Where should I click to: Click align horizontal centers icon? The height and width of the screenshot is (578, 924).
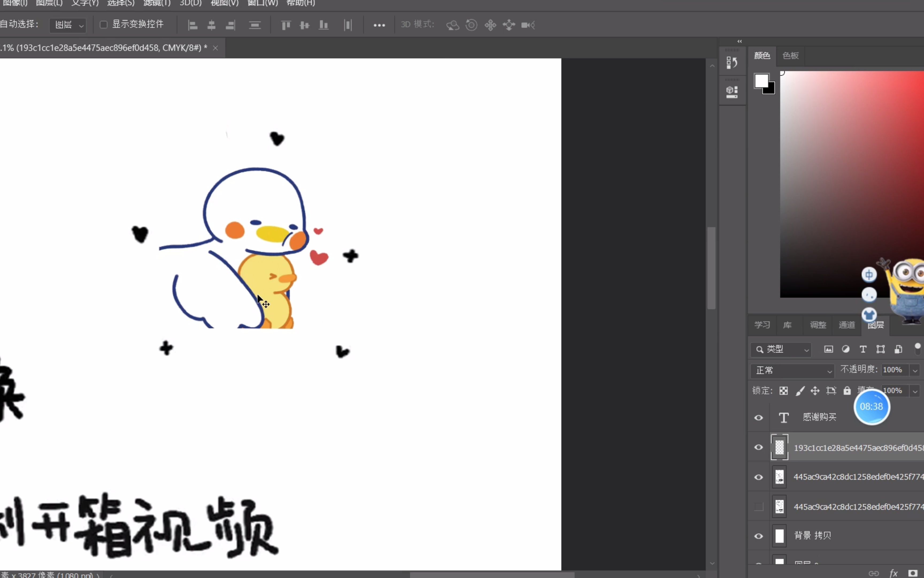click(x=211, y=25)
